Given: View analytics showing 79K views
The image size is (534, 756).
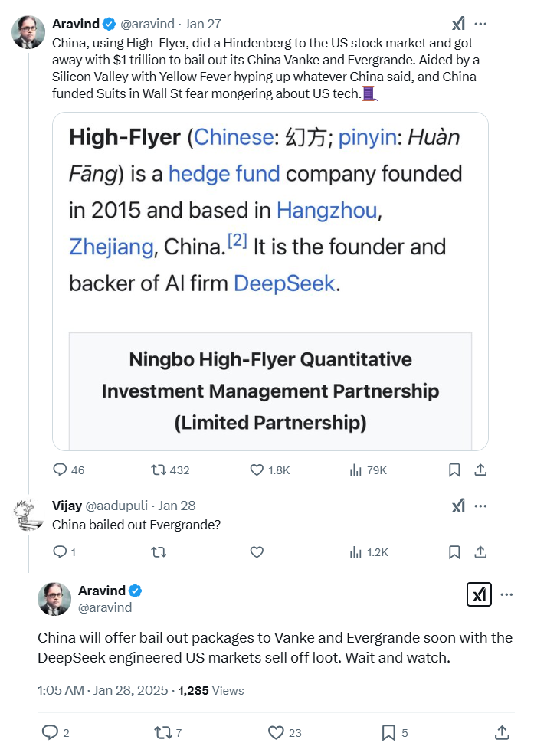Looking at the screenshot, I should pos(355,470).
